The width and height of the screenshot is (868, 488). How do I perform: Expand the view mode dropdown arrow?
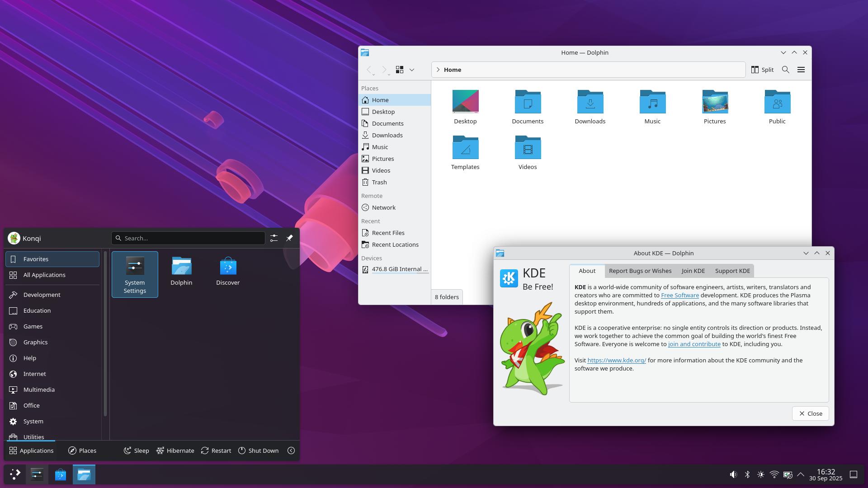click(412, 70)
